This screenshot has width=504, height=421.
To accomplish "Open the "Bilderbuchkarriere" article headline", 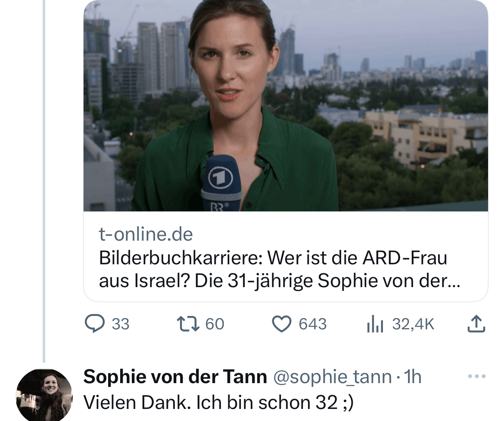I will (x=273, y=258).
